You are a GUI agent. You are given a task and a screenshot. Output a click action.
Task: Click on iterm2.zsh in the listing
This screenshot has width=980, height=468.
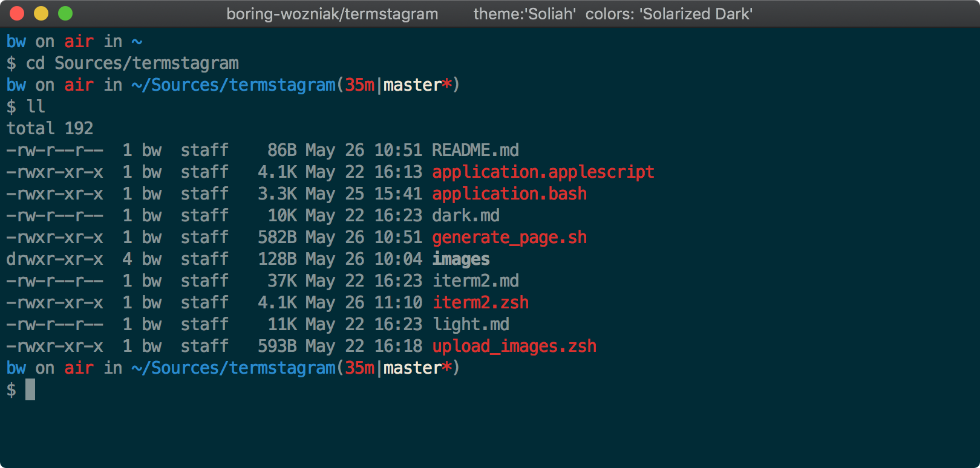[480, 303]
